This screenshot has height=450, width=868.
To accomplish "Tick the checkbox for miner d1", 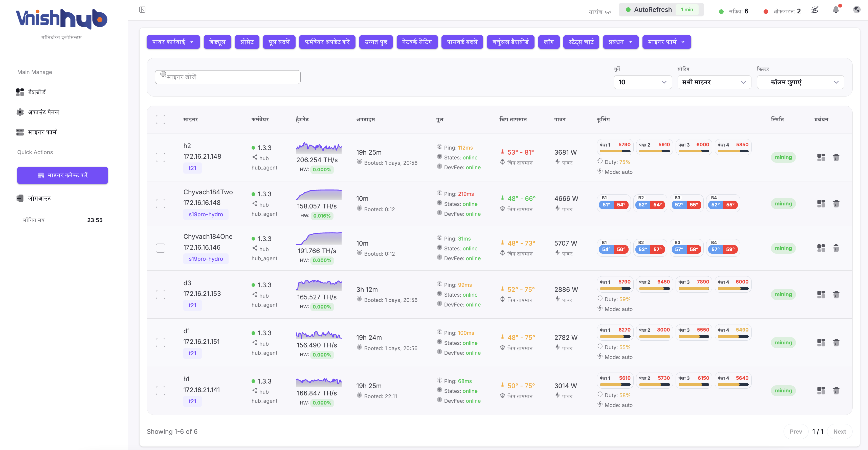I will click(160, 343).
